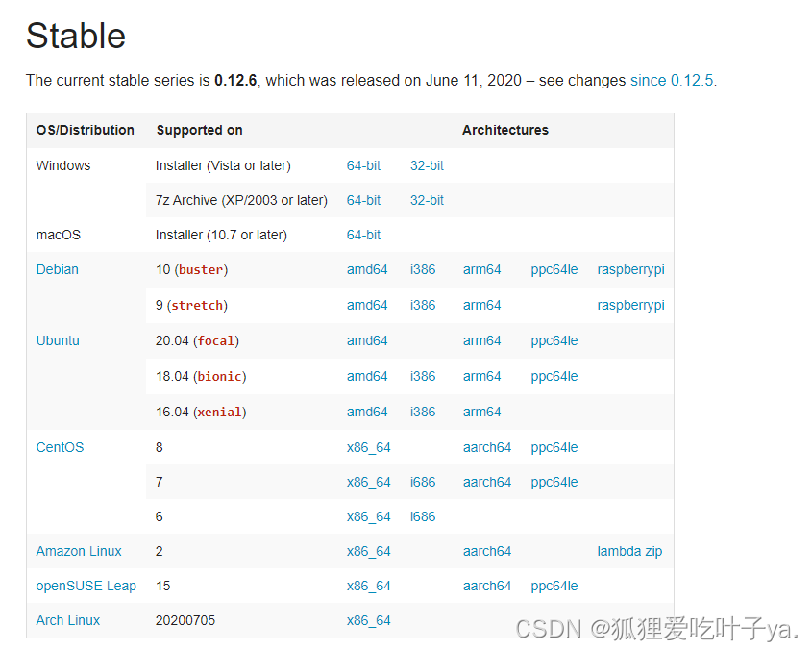Viewport: 812px width, 651px height.
Task: Download arm64 package for Ubuntu 20.04 focal
Action: pyautogui.click(x=481, y=340)
